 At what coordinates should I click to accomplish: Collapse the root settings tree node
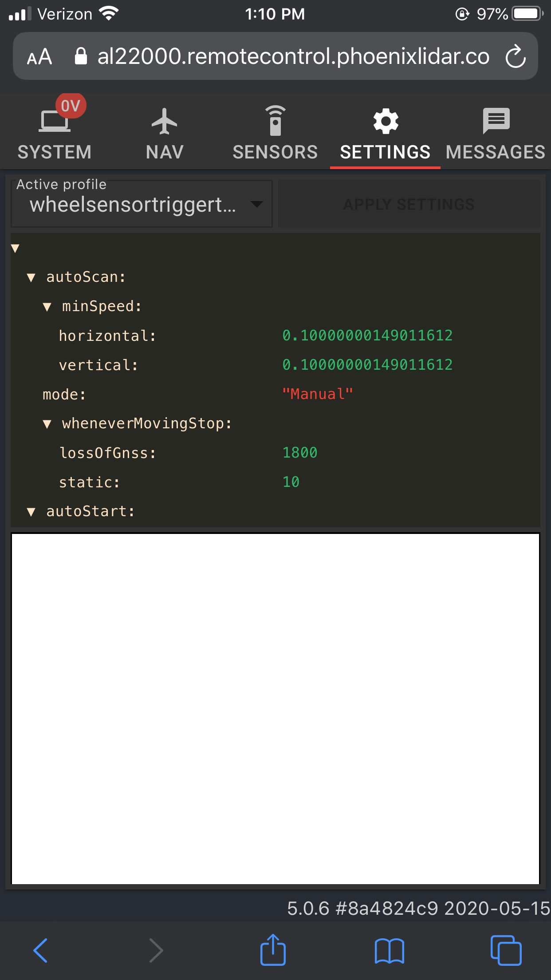point(15,249)
